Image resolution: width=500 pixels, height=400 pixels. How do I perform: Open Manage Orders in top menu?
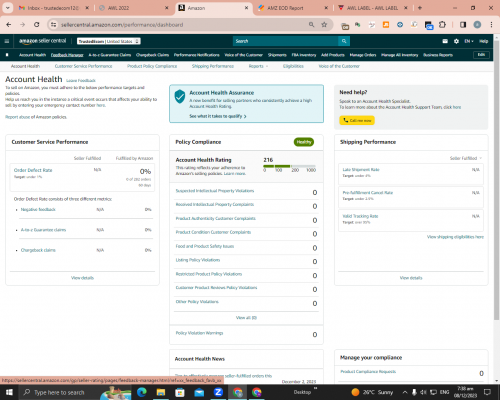click(363, 55)
